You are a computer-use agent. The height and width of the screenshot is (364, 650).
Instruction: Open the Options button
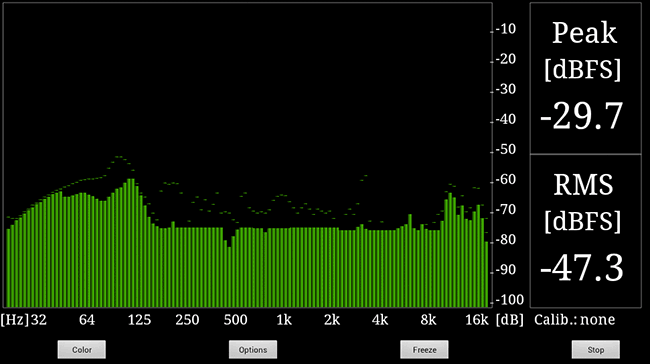(253, 349)
